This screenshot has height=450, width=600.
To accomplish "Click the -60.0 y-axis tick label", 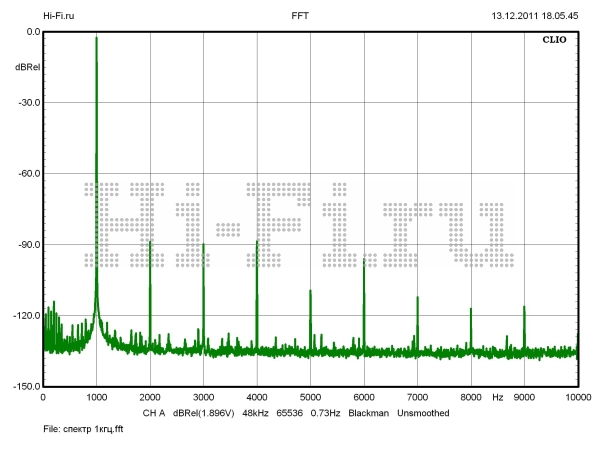I will coord(27,174).
